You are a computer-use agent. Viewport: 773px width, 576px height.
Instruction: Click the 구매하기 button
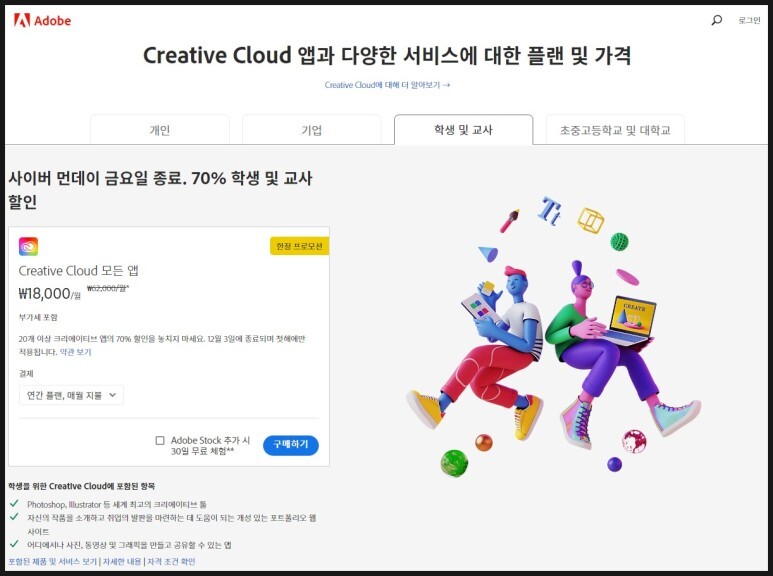point(291,445)
